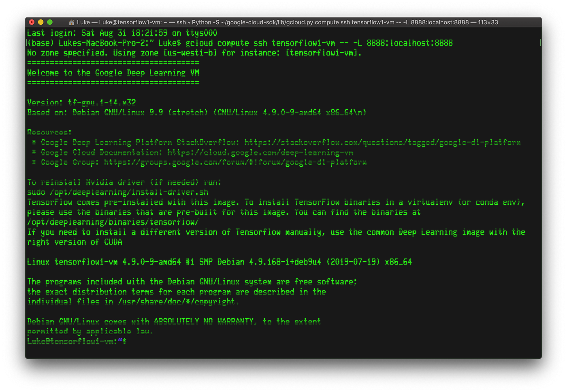Screen dimensions: 567x392
Task: Select the Version: tf-gpu.1-14.m32 text
Action: (81, 102)
